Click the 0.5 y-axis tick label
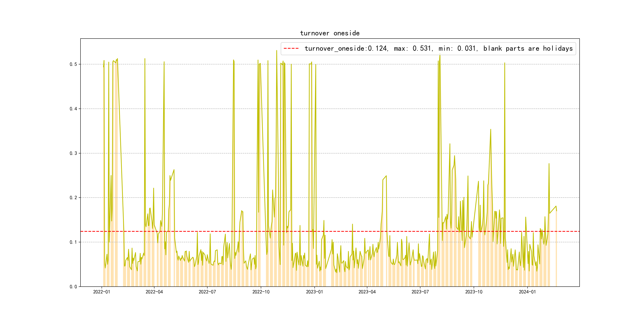The image size is (644, 322). pyautogui.click(x=73, y=64)
